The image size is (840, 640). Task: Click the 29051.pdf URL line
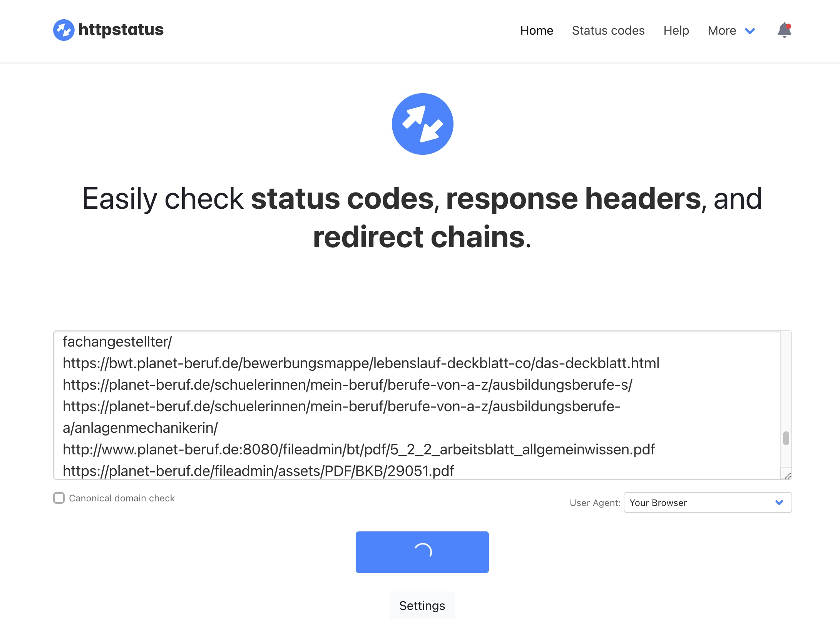pyautogui.click(x=258, y=471)
